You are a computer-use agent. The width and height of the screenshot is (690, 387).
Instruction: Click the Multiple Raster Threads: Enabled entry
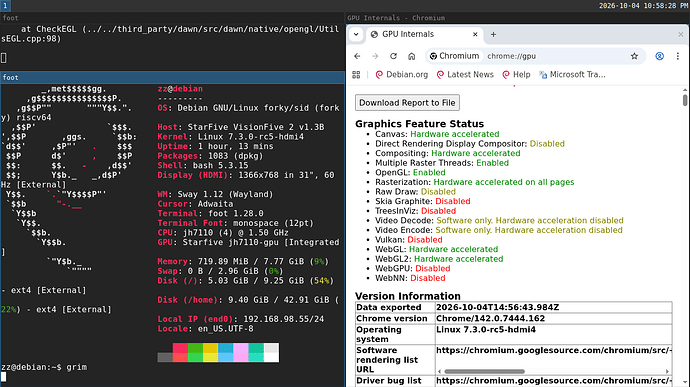442,163
